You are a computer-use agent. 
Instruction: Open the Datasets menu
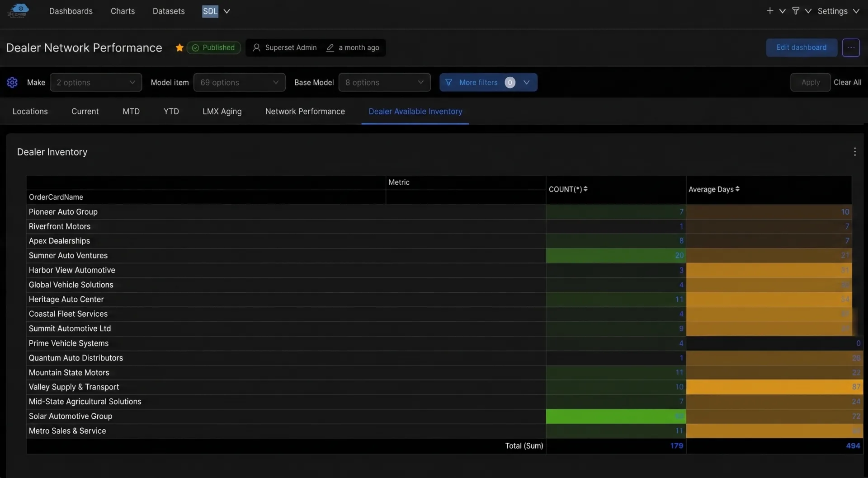[x=169, y=11]
